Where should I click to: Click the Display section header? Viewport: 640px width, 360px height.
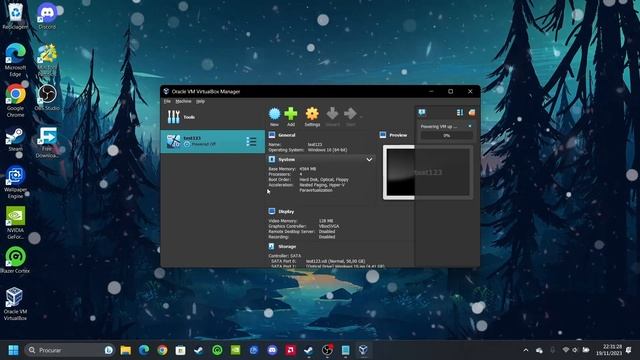pyautogui.click(x=286, y=211)
